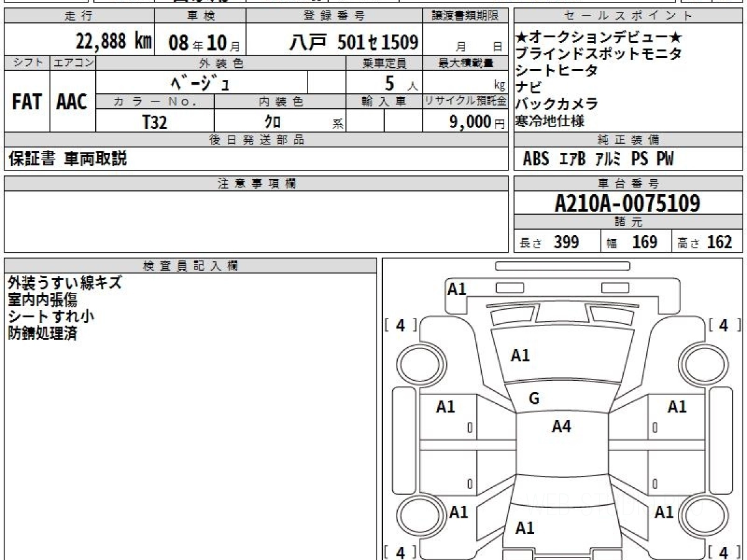The height and width of the screenshot is (560, 747).
Task: Select the color number T32 cell
Action: [x=155, y=121]
